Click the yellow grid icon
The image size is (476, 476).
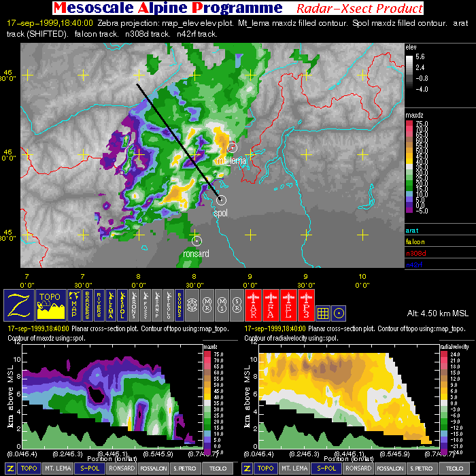[x=323, y=313]
